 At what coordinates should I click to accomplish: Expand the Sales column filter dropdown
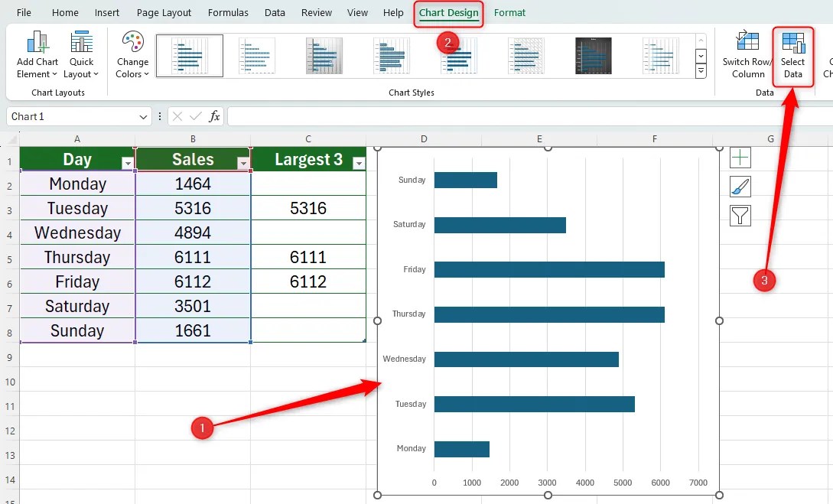pos(243,163)
